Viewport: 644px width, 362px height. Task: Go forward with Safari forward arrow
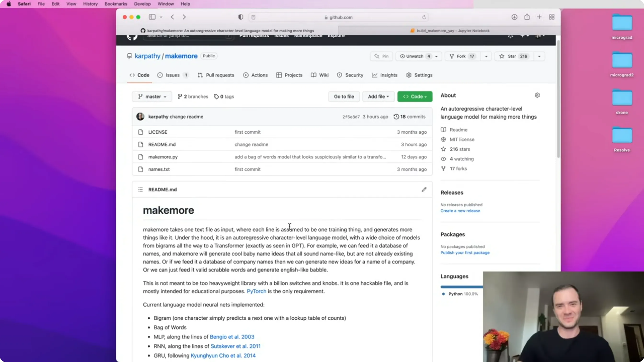click(x=184, y=17)
